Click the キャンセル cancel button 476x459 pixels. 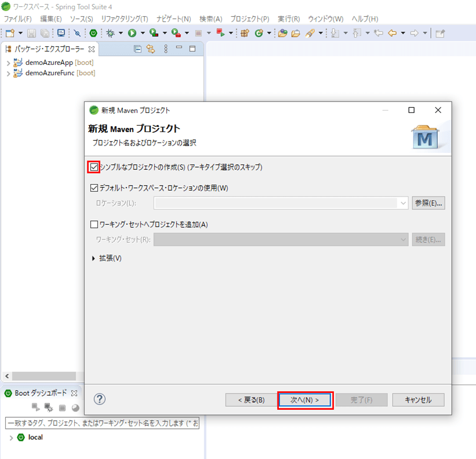pos(418,400)
